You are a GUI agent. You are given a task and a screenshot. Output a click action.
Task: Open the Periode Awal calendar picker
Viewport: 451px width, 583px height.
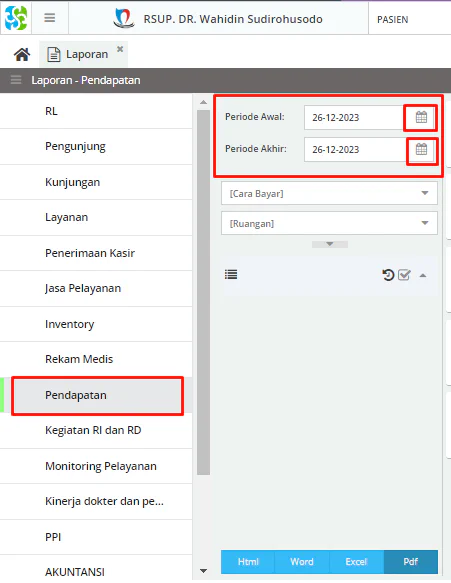click(x=421, y=117)
